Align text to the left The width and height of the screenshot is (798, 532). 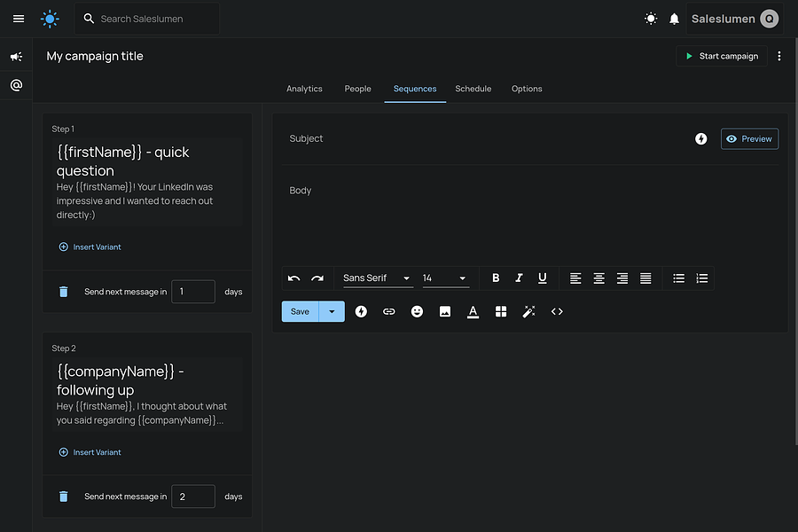point(575,278)
